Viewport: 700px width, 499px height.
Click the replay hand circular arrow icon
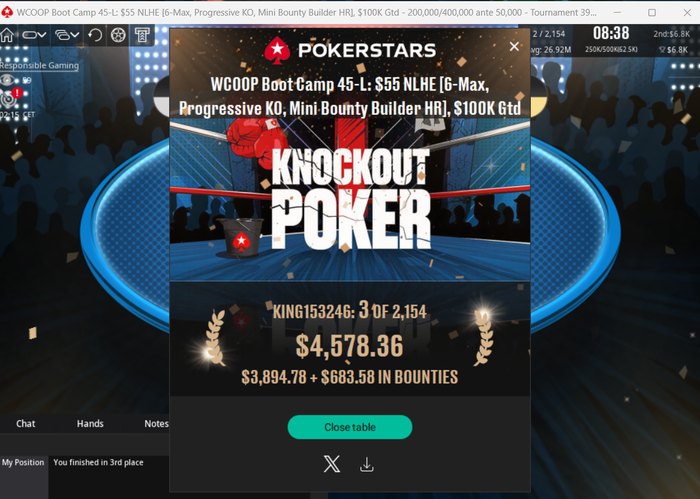[x=95, y=35]
